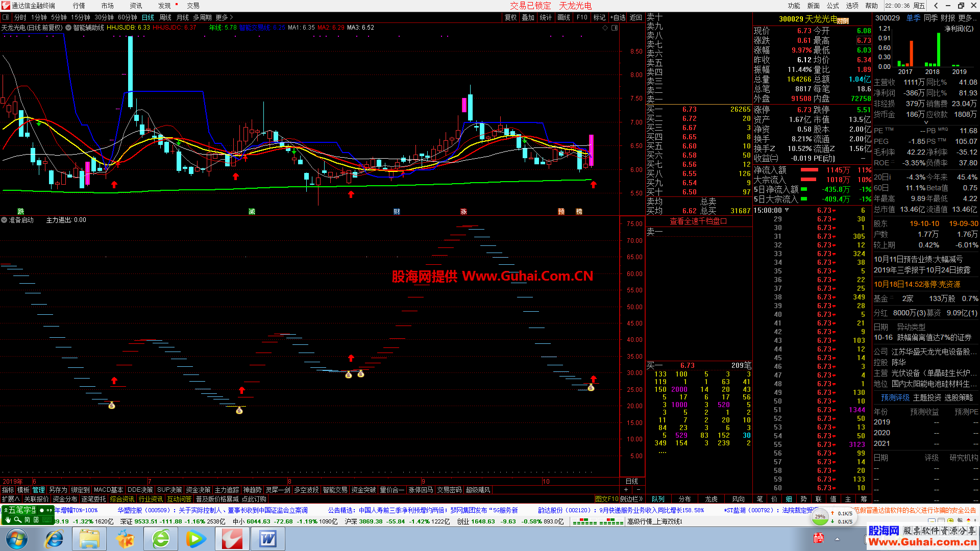980x551 pixels.
Task: Switch to the 队列 tab
Action: (x=658, y=499)
